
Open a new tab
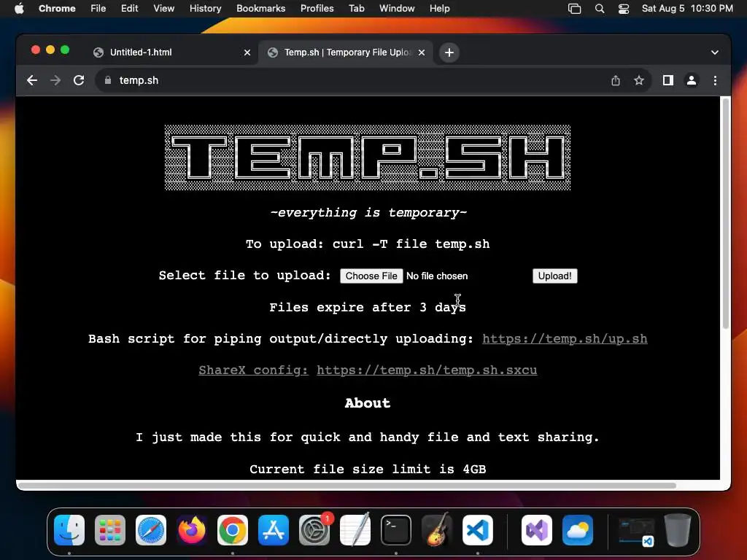[x=449, y=52]
